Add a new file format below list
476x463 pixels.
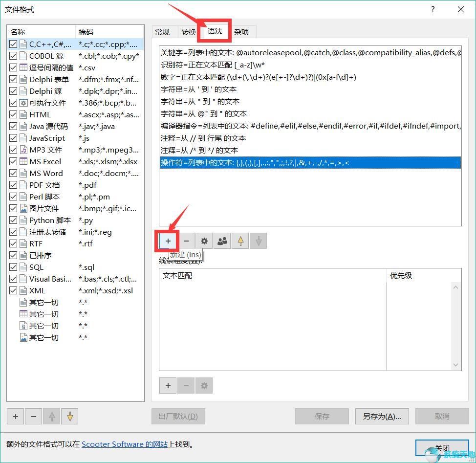click(16, 416)
